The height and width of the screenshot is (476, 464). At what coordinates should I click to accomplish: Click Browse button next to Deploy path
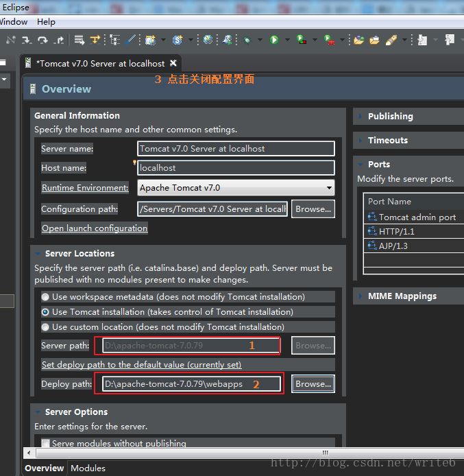click(x=313, y=384)
